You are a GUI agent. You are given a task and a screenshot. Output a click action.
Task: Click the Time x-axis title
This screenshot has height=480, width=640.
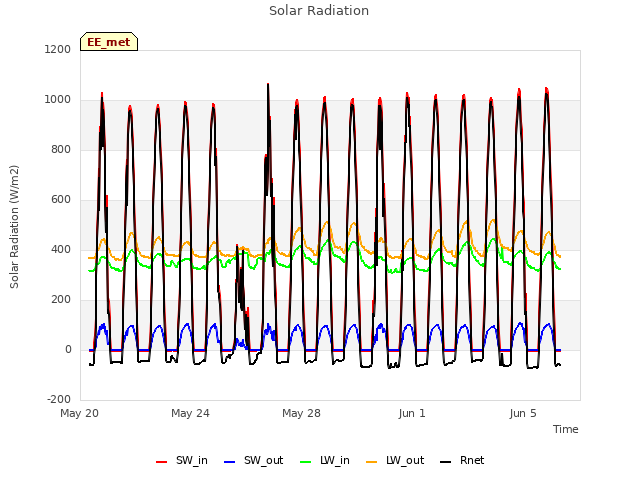(x=566, y=429)
